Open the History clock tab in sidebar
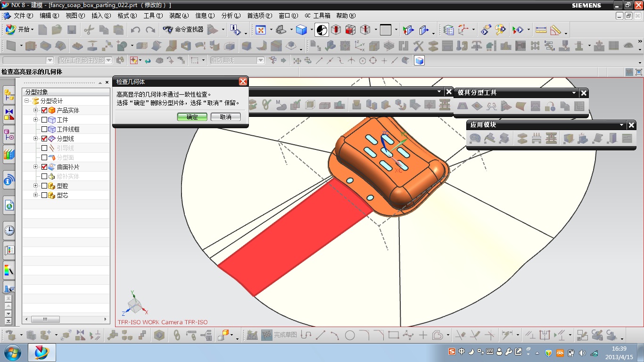The height and width of the screenshot is (362, 644). click(9, 230)
